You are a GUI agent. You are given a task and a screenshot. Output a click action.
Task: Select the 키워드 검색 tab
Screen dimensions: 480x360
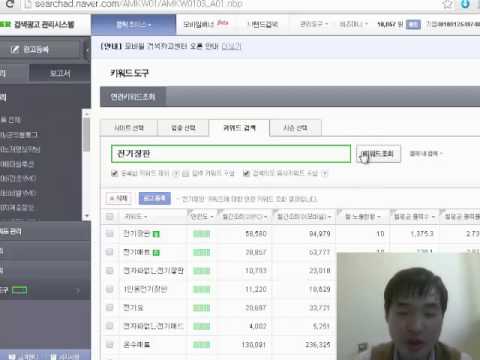click(x=239, y=128)
